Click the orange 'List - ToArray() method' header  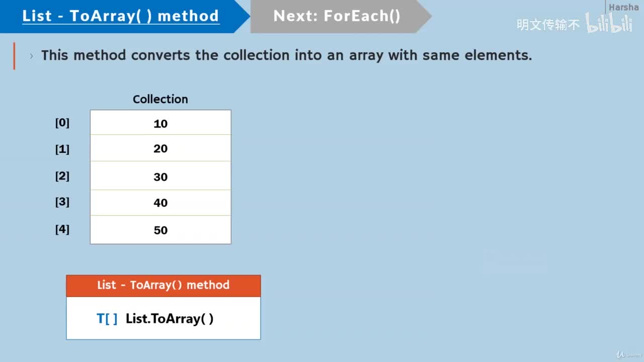point(164,285)
